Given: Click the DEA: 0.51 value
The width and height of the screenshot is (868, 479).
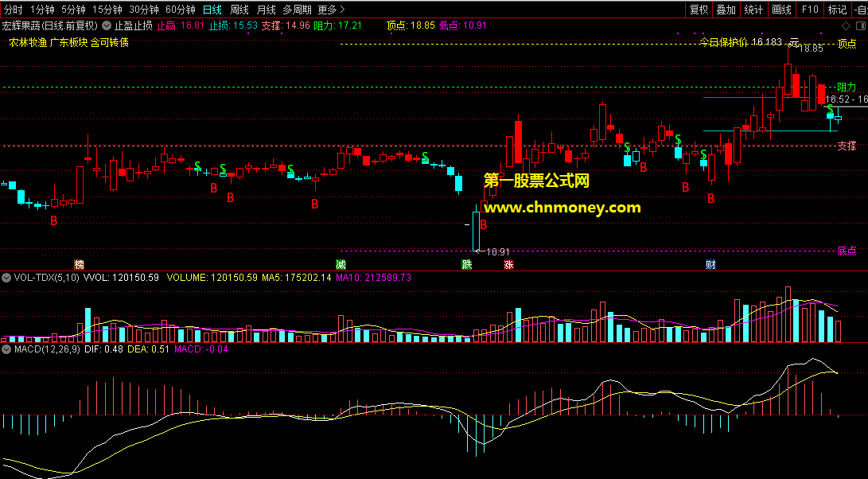Looking at the screenshot, I should (x=148, y=349).
